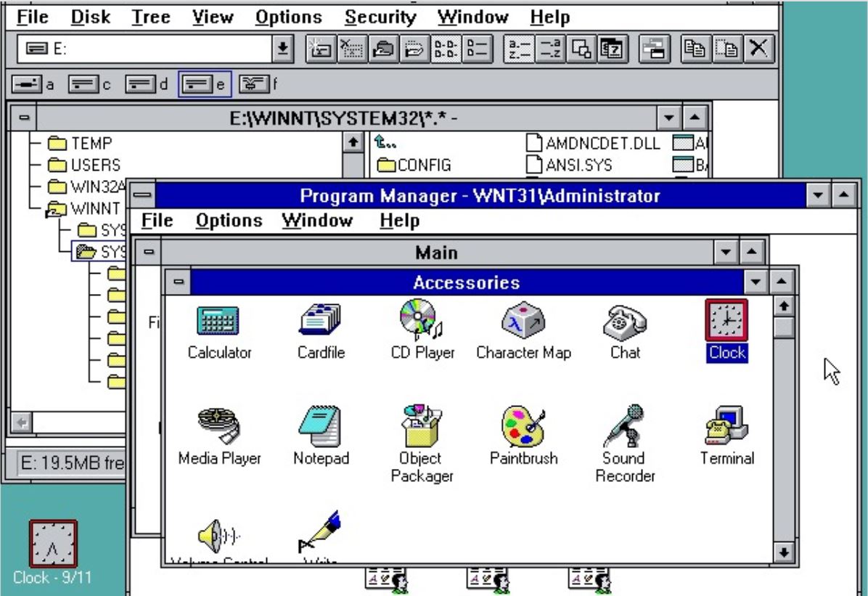868x596 pixels.
Task: Select the Paintbrush palette icon
Action: [x=523, y=427]
